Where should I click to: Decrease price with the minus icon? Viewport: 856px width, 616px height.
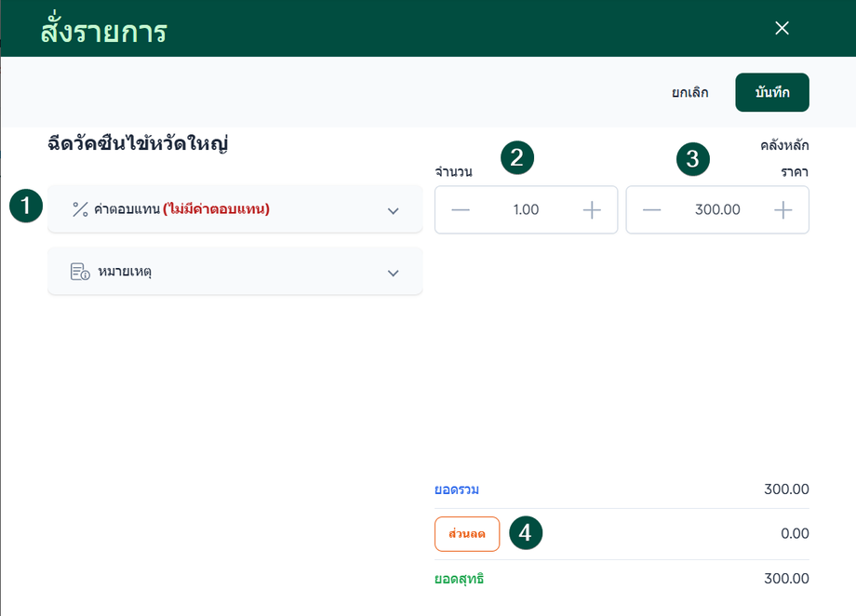click(x=651, y=209)
